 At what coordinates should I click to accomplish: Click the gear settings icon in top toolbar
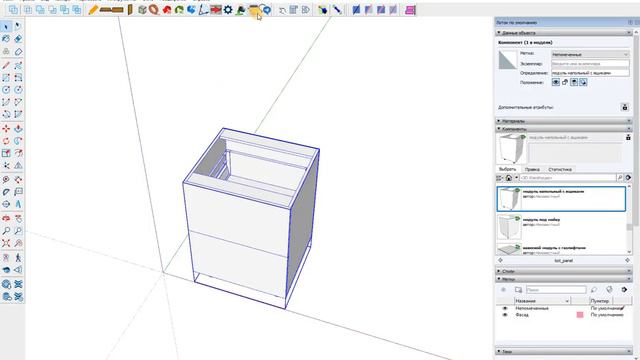click(x=228, y=10)
